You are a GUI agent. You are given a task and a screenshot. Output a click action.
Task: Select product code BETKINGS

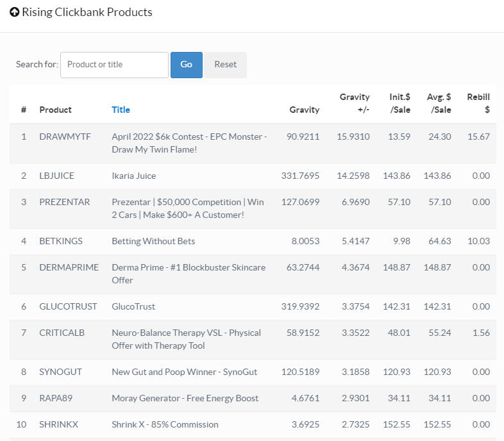(61, 242)
